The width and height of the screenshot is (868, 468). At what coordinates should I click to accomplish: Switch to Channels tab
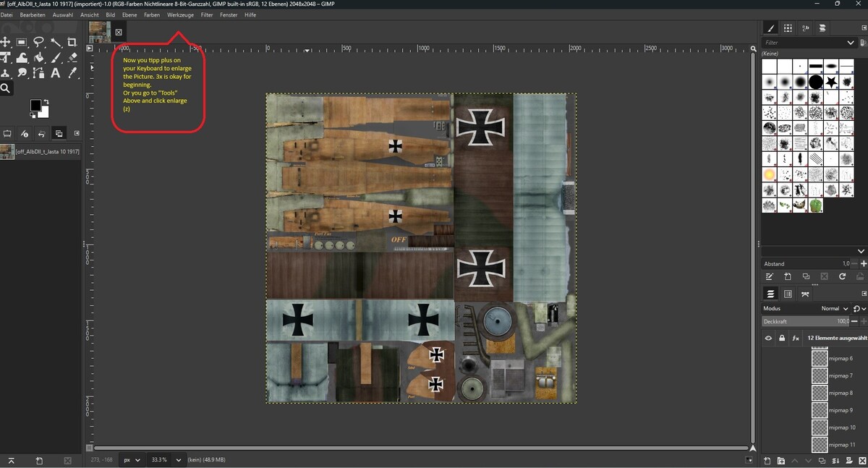click(788, 294)
